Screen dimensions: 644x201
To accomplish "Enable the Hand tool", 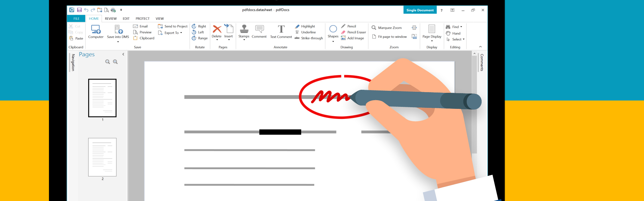I will pos(456,33).
